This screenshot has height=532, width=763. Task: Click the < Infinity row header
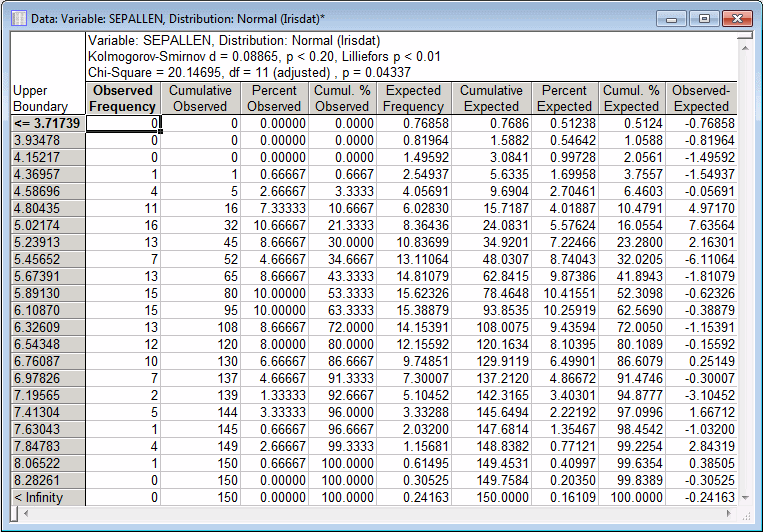(47, 497)
